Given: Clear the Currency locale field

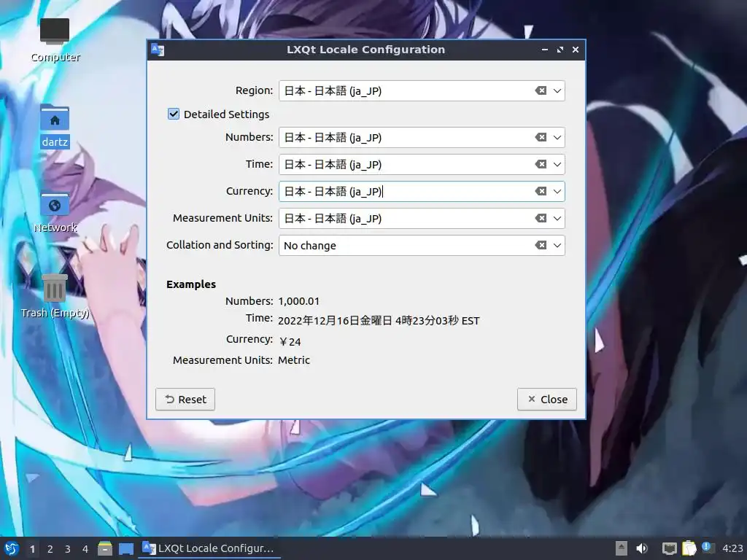Looking at the screenshot, I should point(541,191).
